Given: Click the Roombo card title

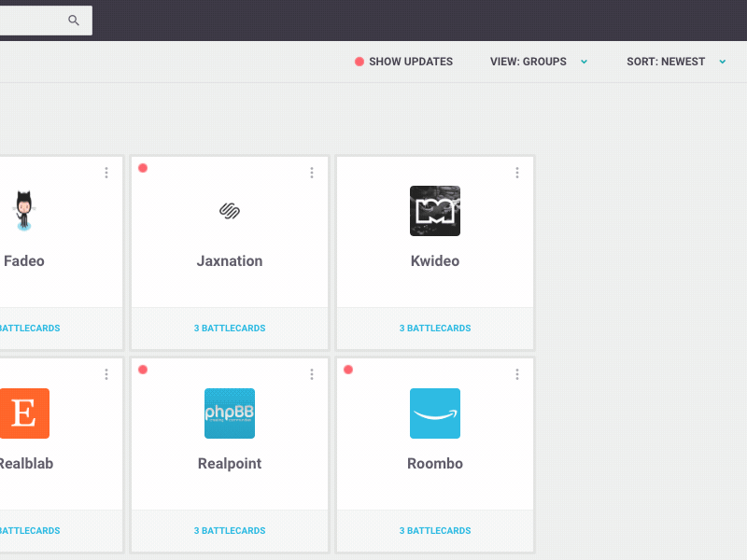Looking at the screenshot, I should click(435, 463).
